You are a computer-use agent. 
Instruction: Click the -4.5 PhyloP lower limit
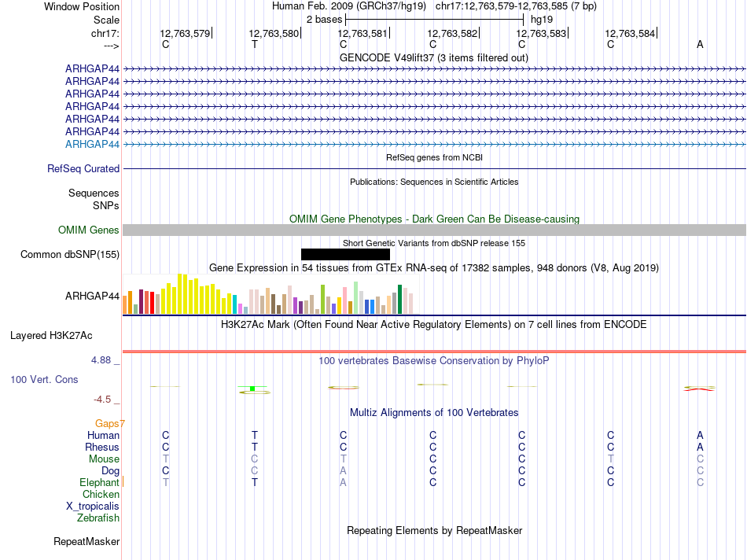click(102, 400)
